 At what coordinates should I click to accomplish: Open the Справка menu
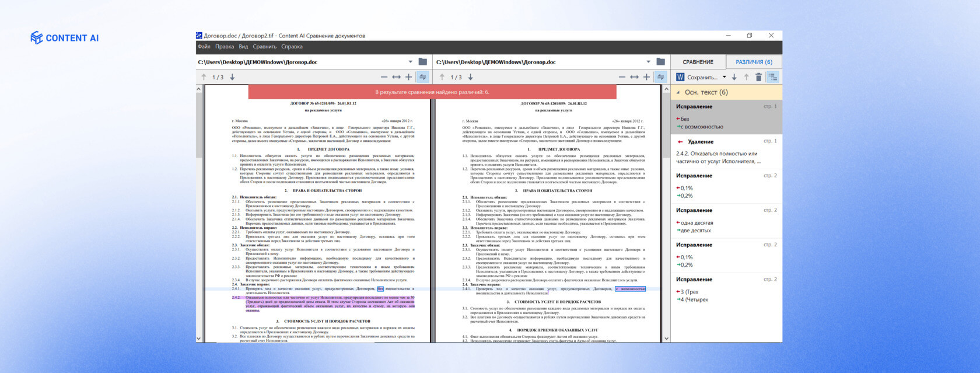[292, 47]
